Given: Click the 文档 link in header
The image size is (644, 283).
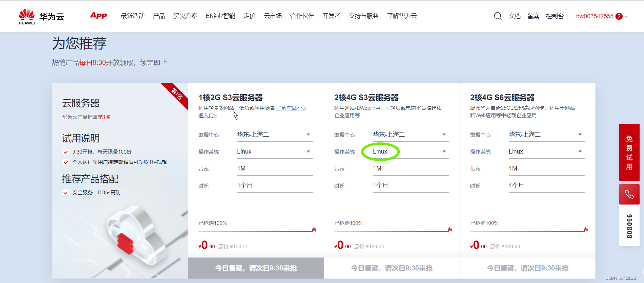Looking at the screenshot, I should pyautogui.click(x=515, y=16).
